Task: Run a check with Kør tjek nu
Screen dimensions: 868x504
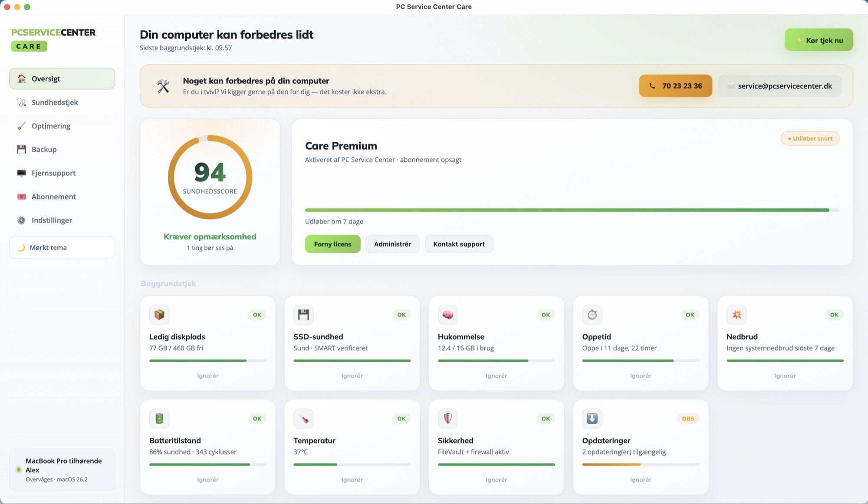Action: click(x=819, y=40)
